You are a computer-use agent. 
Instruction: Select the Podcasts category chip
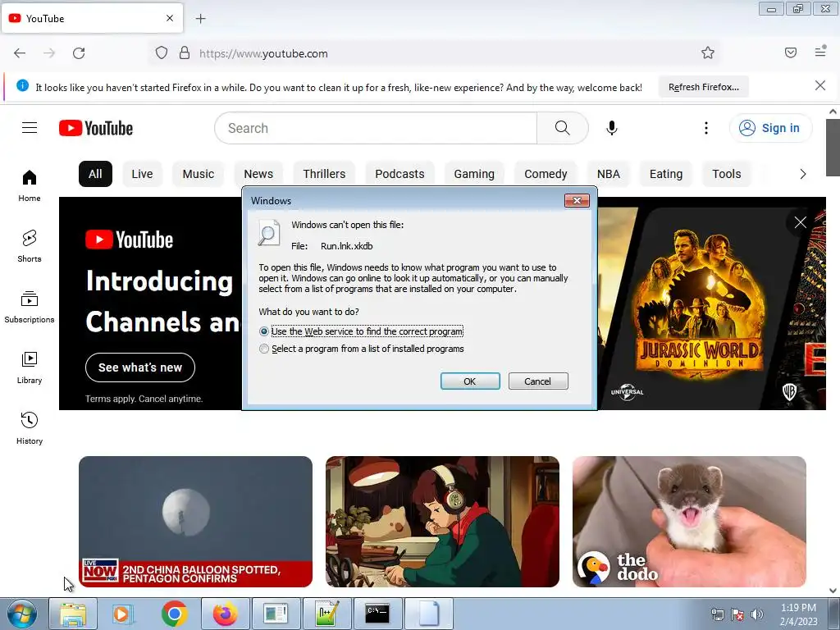tap(399, 174)
